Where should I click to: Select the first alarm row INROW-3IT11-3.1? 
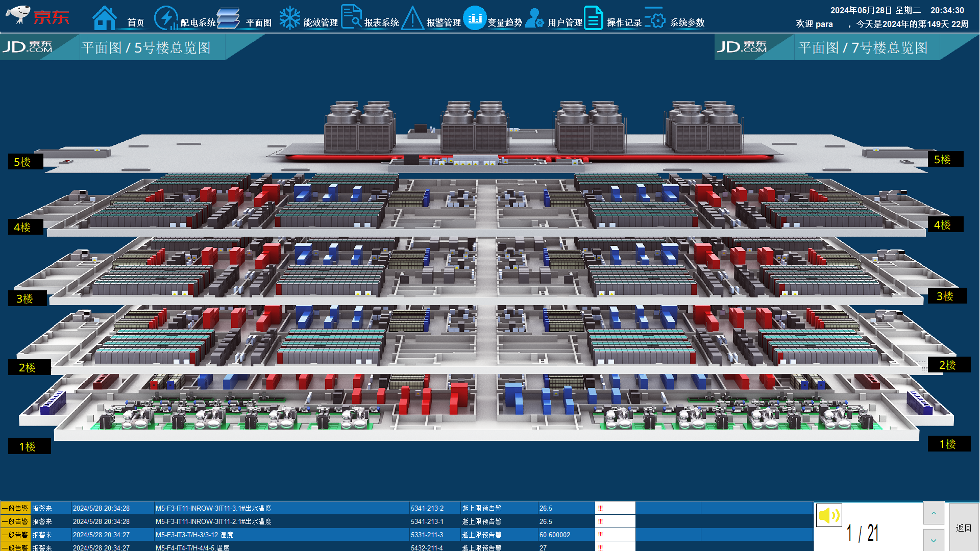pyautogui.click(x=213, y=508)
